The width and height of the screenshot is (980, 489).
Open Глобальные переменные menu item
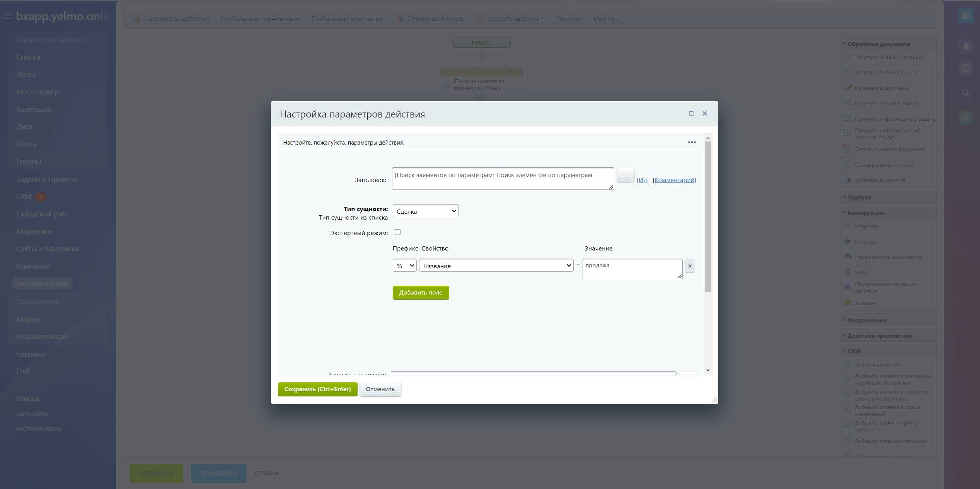pyautogui.click(x=260, y=19)
